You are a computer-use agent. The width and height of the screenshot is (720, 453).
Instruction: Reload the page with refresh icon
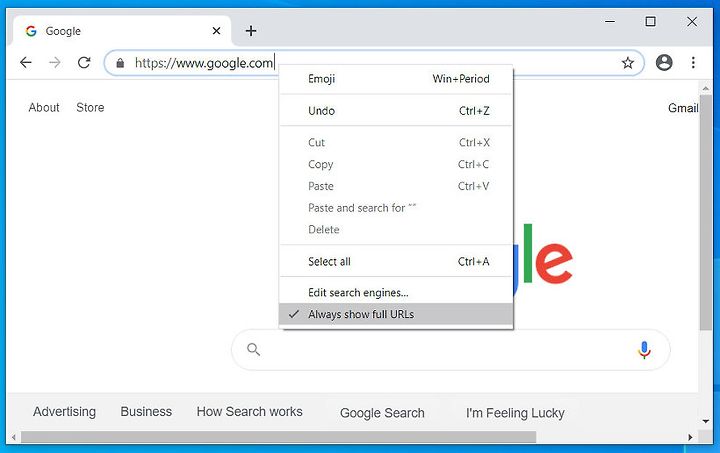pos(84,62)
